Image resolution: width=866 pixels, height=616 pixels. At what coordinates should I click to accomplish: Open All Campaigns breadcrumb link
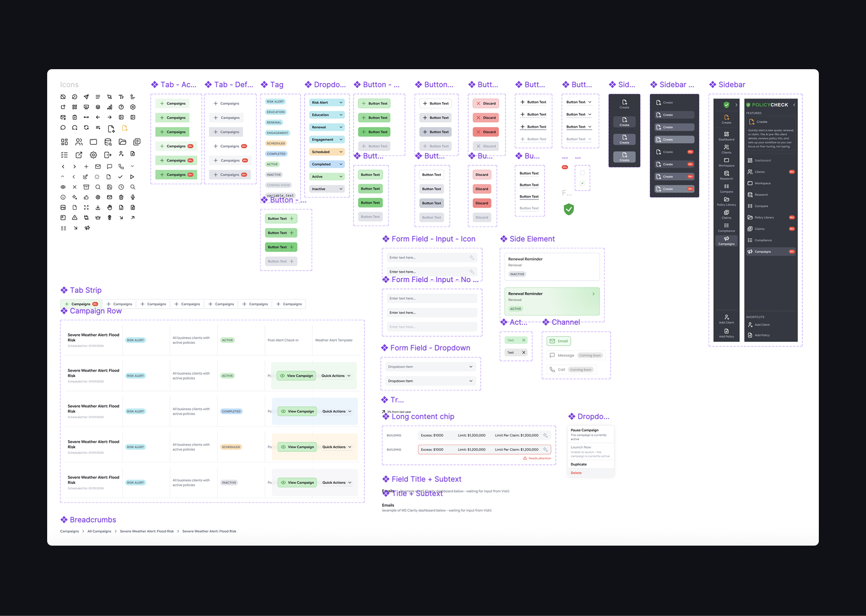(99, 531)
